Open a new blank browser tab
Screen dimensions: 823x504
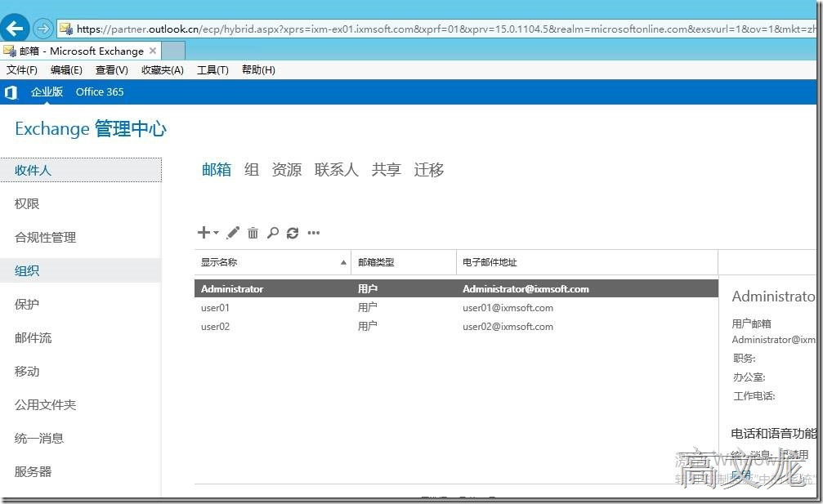pos(174,51)
